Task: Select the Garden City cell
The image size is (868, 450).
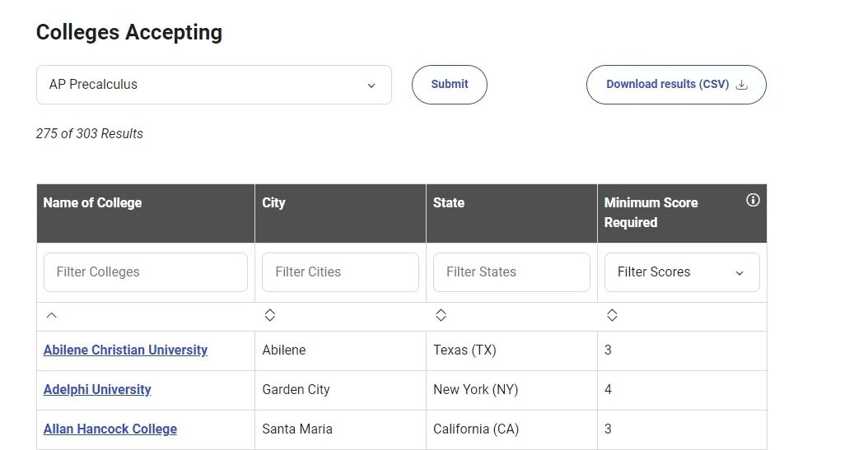Action: (296, 390)
